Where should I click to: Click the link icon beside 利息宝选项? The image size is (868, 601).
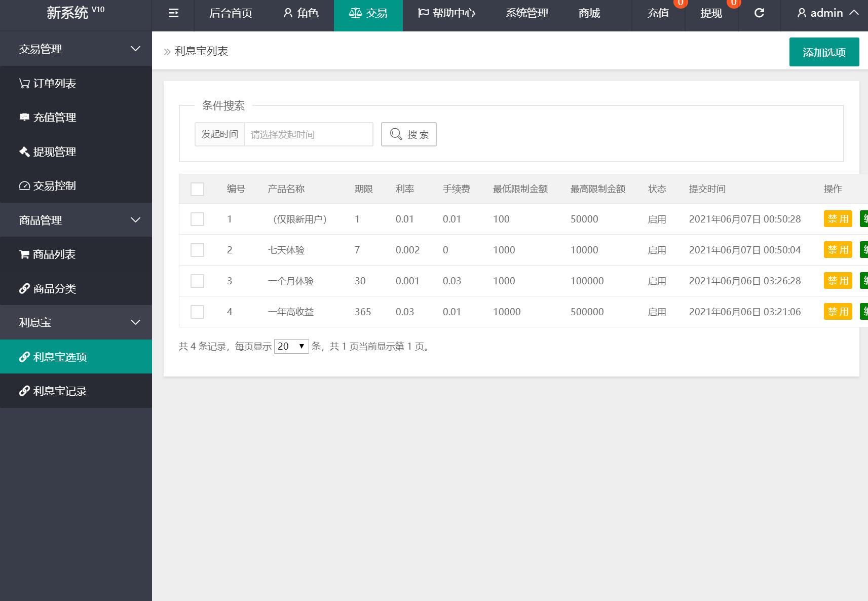click(x=24, y=357)
